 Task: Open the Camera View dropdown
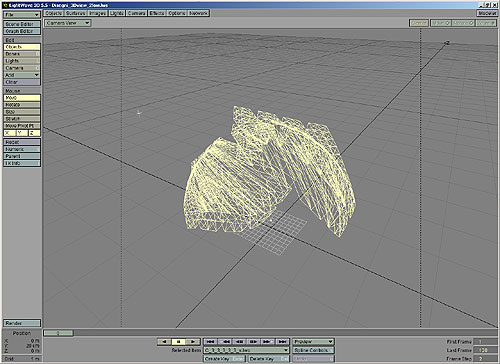(68, 23)
